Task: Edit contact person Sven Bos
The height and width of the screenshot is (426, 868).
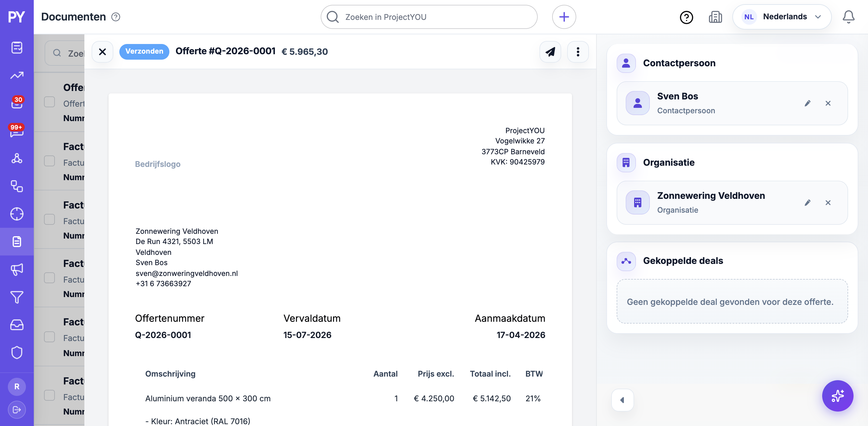Action: coord(807,103)
